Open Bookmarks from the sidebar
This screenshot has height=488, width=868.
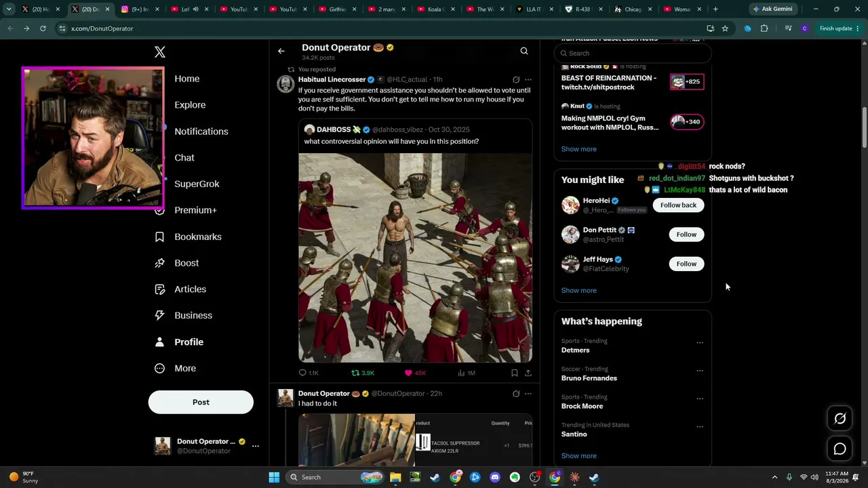coord(189,237)
